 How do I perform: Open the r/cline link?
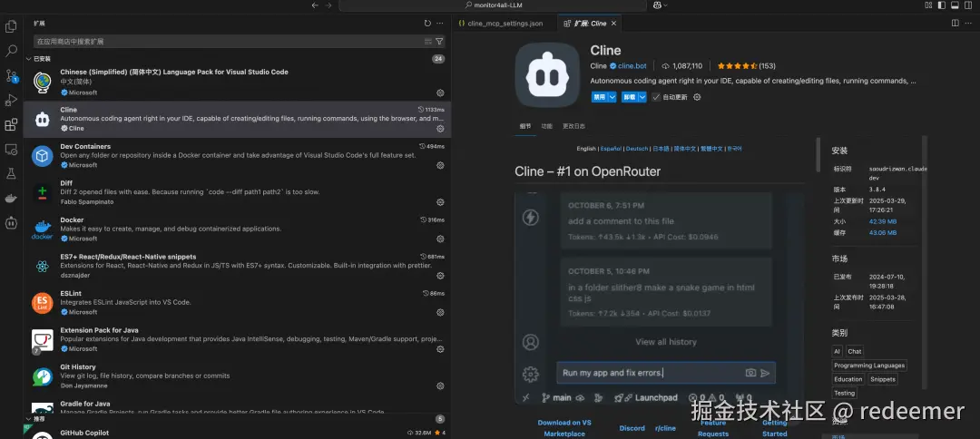click(x=666, y=428)
